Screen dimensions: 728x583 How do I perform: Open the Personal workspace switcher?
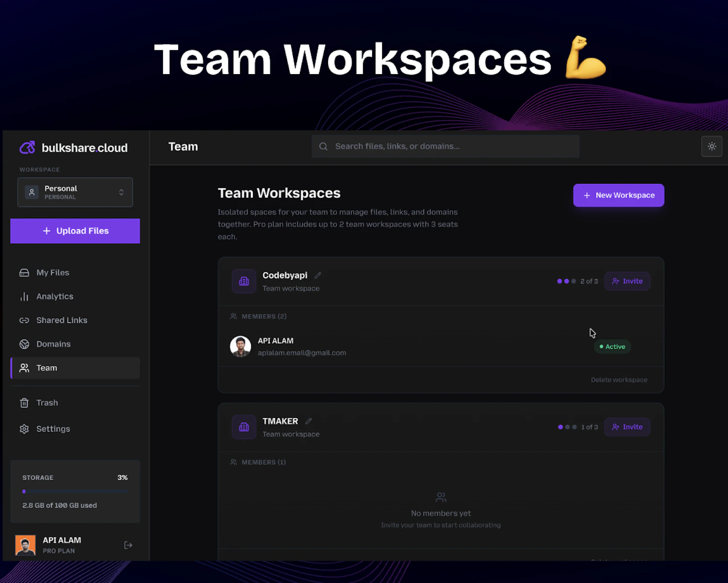(x=75, y=192)
